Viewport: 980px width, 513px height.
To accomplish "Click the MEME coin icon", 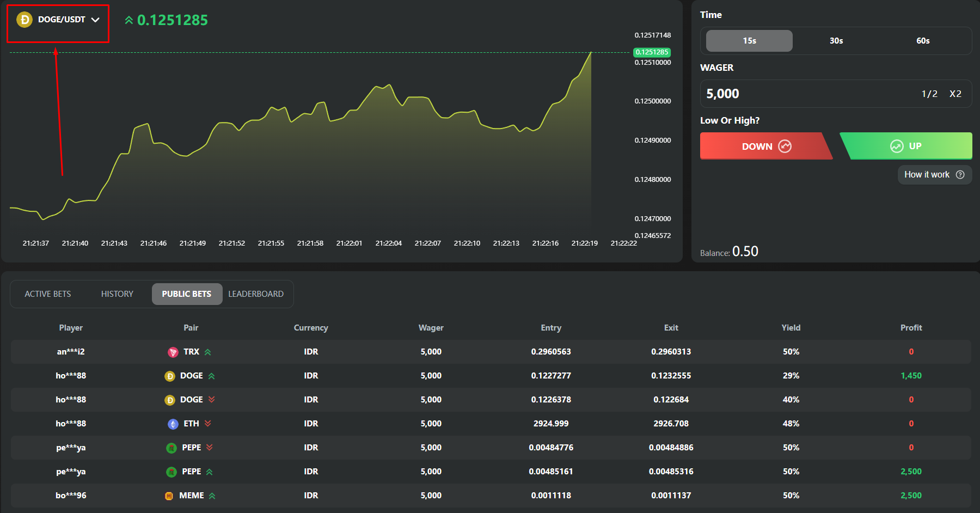I will click(169, 496).
